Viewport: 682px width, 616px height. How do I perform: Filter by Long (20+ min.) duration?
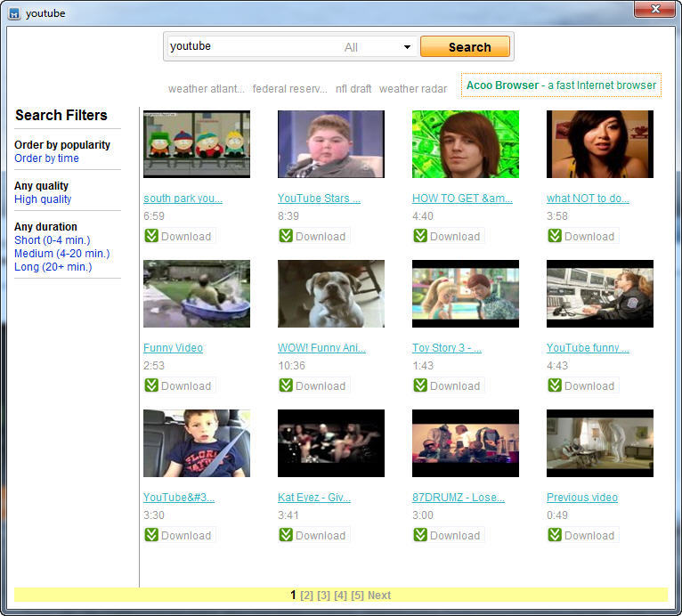(x=53, y=267)
